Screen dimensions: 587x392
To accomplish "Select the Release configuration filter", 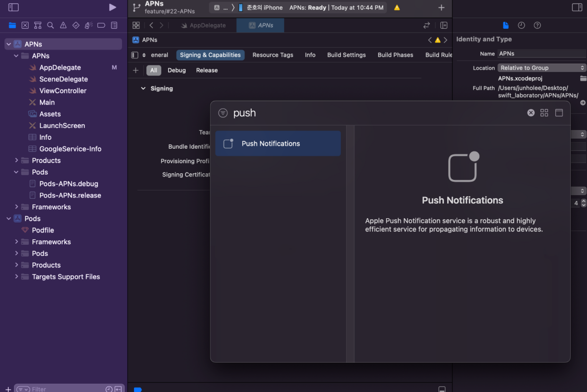I will pos(207,70).
